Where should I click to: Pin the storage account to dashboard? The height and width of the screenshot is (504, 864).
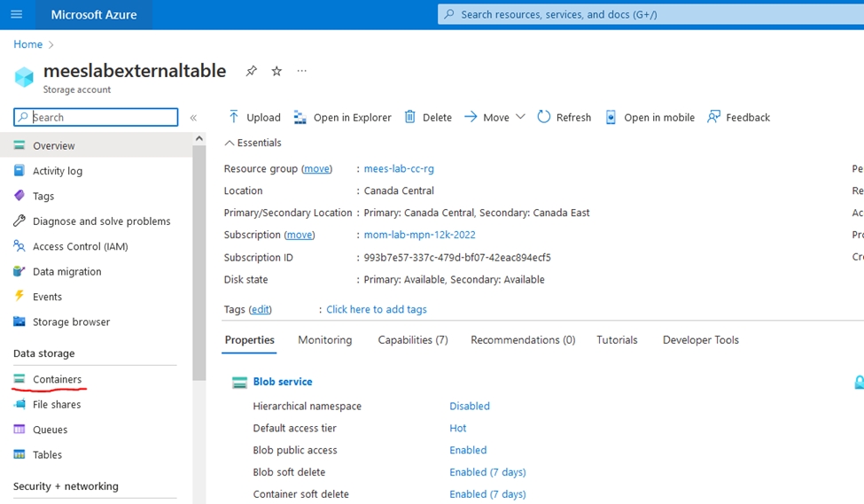click(x=252, y=71)
